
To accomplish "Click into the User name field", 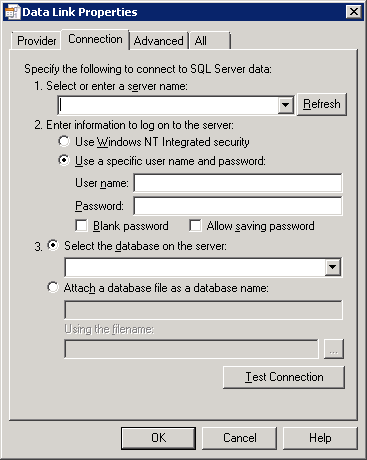I will [x=238, y=183].
